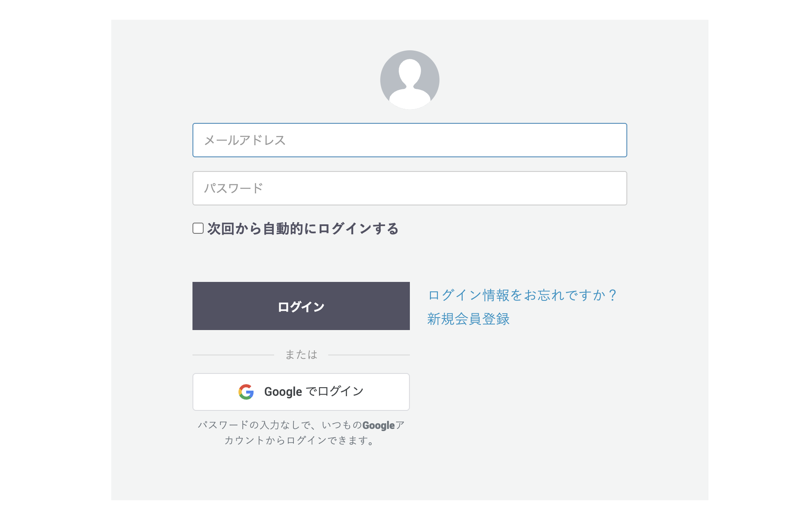Click the horizontal line left of または
Image resolution: width=812 pixels, height=520 pixels.
tap(233, 355)
